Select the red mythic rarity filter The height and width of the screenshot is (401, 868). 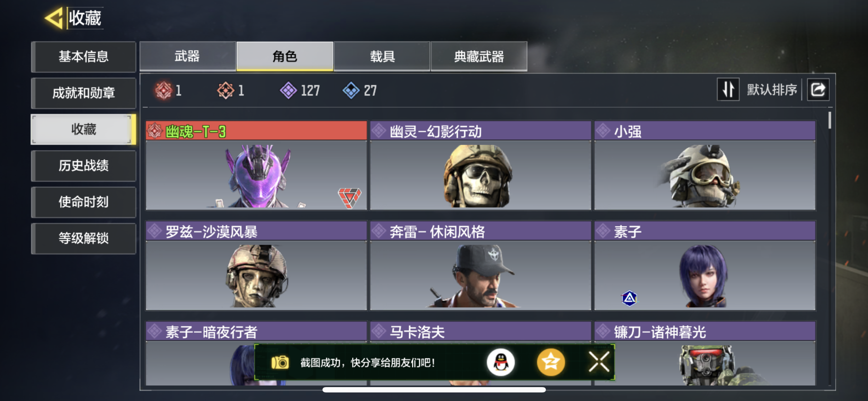[168, 90]
